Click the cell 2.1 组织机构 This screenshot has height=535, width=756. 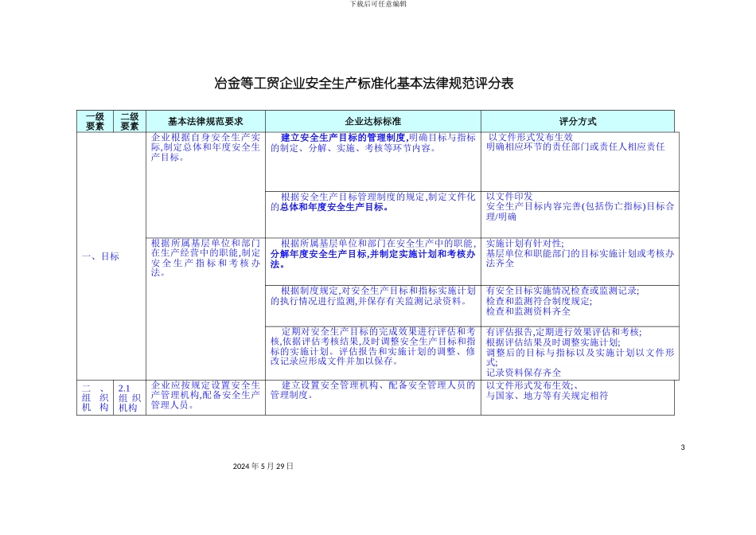(x=130, y=397)
